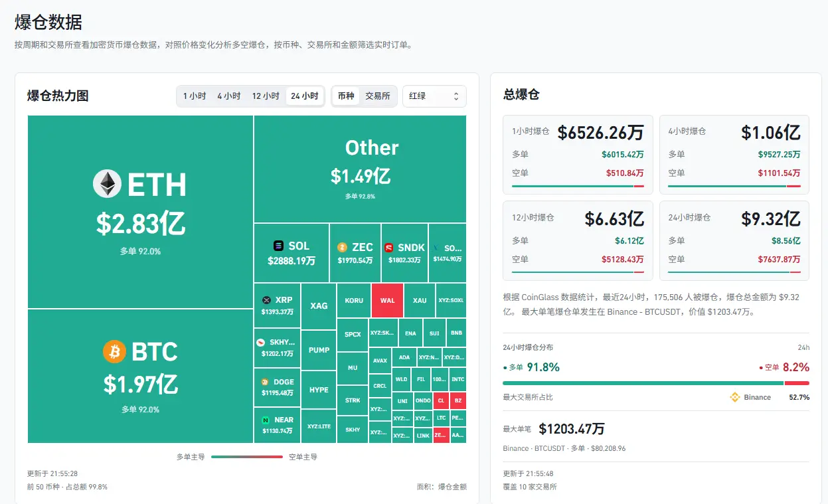This screenshot has width=828, height=504.
Task: Click the HYPE heatmap tile
Action: pyautogui.click(x=319, y=390)
